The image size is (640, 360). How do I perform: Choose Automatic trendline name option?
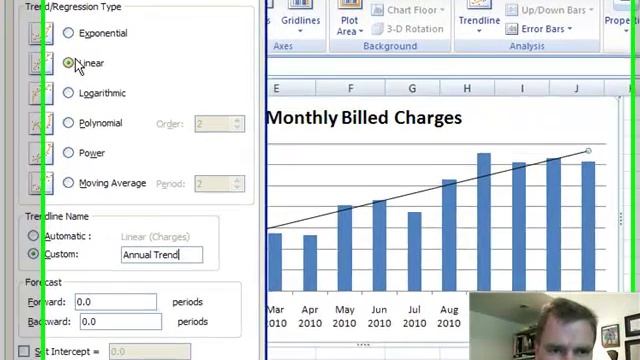tap(33, 236)
